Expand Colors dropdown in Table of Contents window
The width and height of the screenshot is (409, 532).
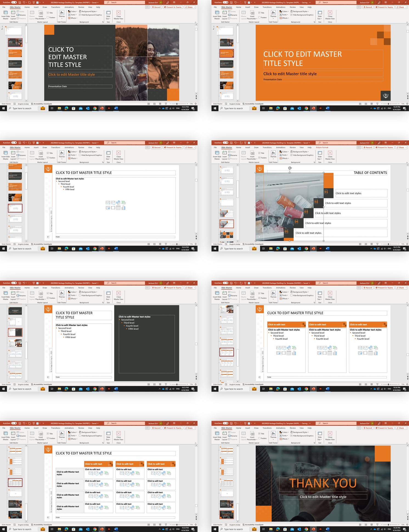pos(284,152)
